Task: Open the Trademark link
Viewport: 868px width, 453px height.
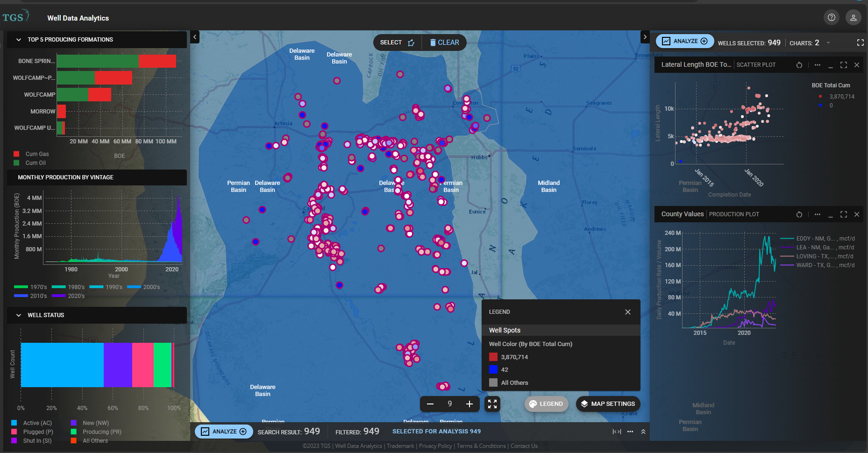Action: click(x=400, y=446)
